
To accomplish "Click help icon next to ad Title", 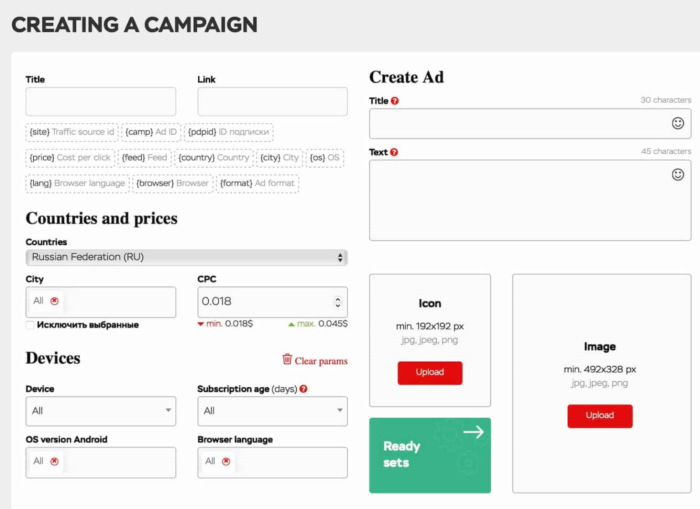I will click(x=395, y=101).
